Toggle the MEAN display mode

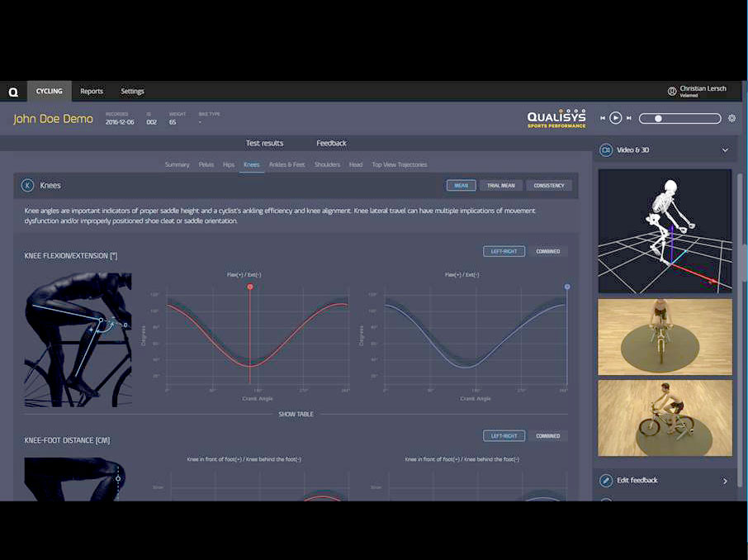[461, 185]
